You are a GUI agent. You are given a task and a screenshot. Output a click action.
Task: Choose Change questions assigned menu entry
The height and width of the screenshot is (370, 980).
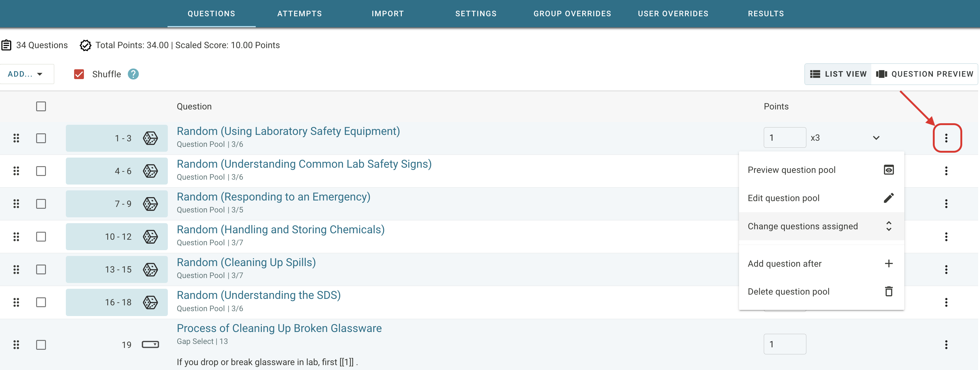pyautogui.click(x=803, y=226)
